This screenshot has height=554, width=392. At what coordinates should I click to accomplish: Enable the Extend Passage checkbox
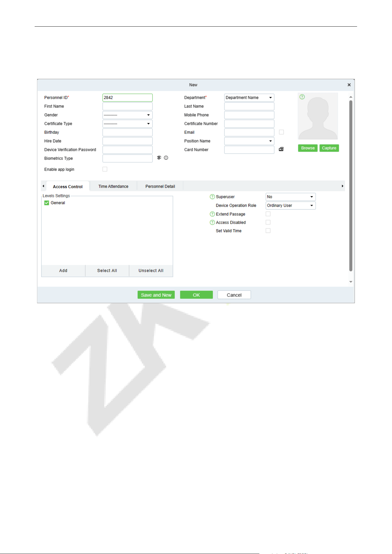268,214
